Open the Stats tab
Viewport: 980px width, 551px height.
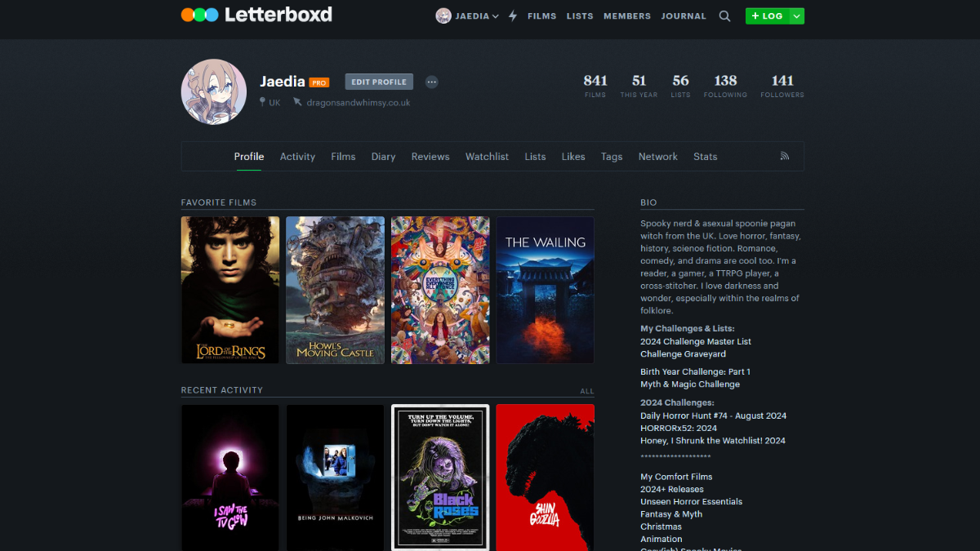coord(706,157)
